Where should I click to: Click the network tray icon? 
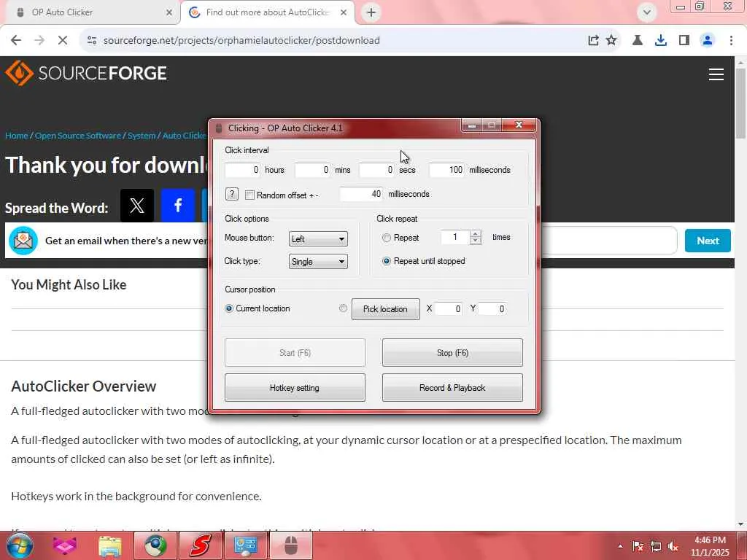(x=656, y=546)
